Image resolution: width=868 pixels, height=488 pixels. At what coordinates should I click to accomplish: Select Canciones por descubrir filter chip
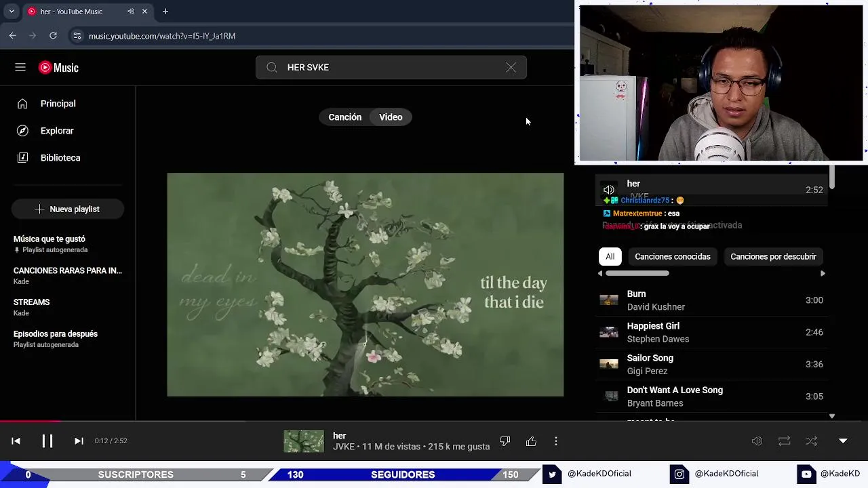coord(773,256)
